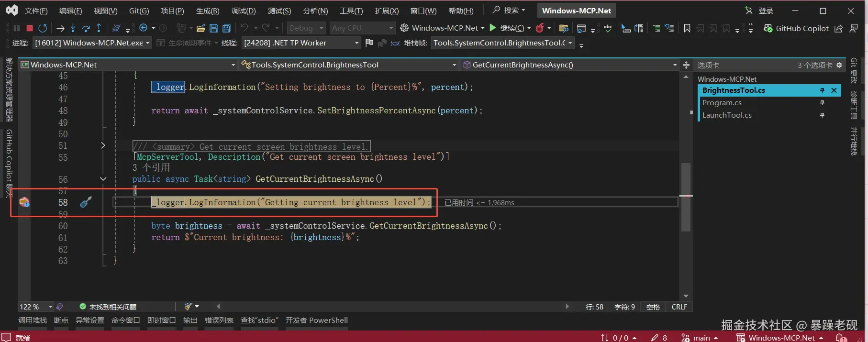Screen dimensions: 868x342
Task: Click the screwdriver quick actions icon on line 58
Action: (x=86, y=202)
